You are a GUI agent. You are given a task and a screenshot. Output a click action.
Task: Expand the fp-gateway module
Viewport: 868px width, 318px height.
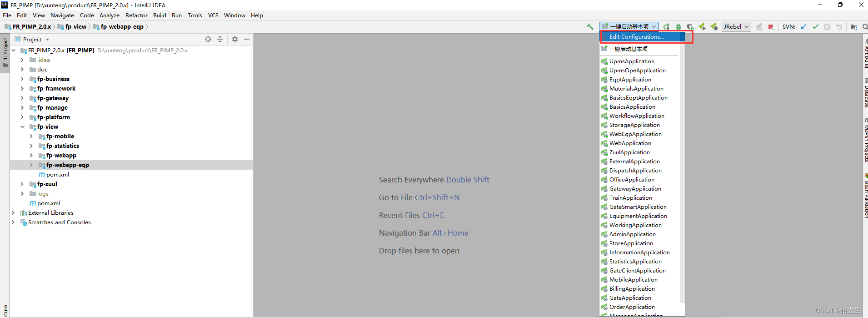[22, 98]
